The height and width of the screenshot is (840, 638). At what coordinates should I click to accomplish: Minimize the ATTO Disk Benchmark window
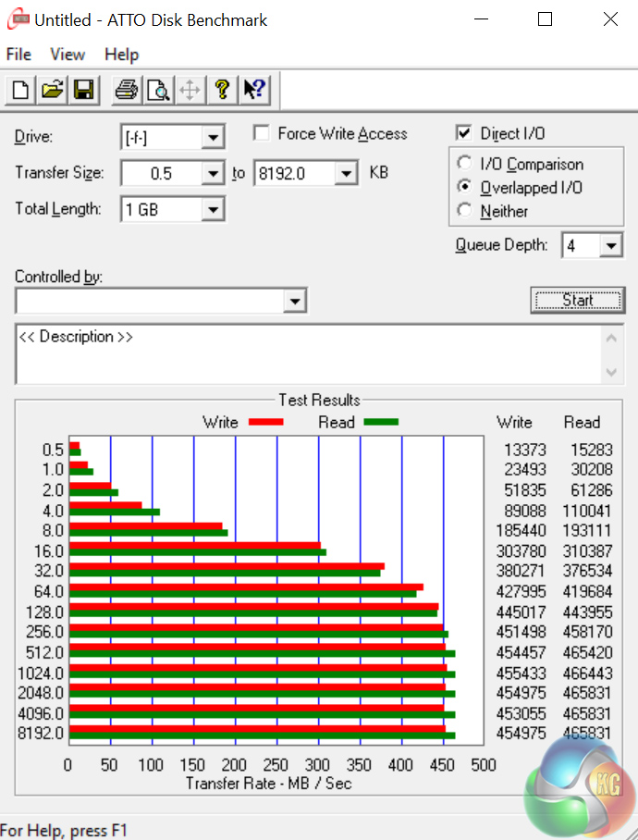click(x=481, y=19)
